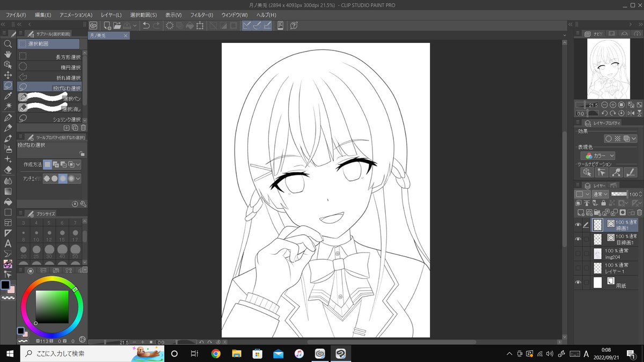The image size is (644, 362).
Task: Collapse the left tool palette double arrow
Action: 4,24
